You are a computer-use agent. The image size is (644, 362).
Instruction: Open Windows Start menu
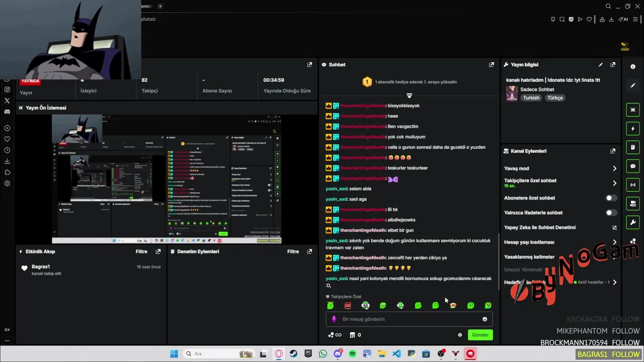[x=174, y=354]
